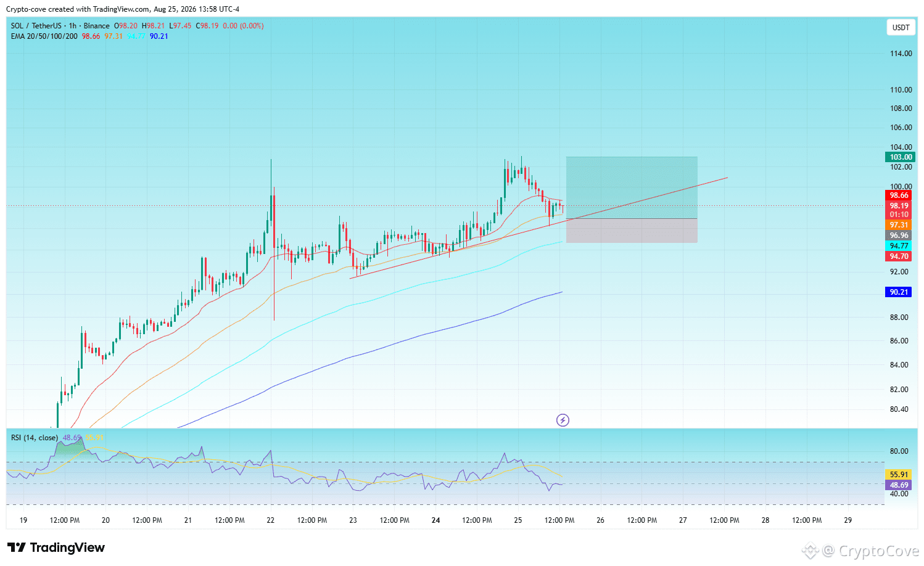Screen dimensions: 924x566
Task: Click date 22 on the time axis
Action: click(270, 520)
